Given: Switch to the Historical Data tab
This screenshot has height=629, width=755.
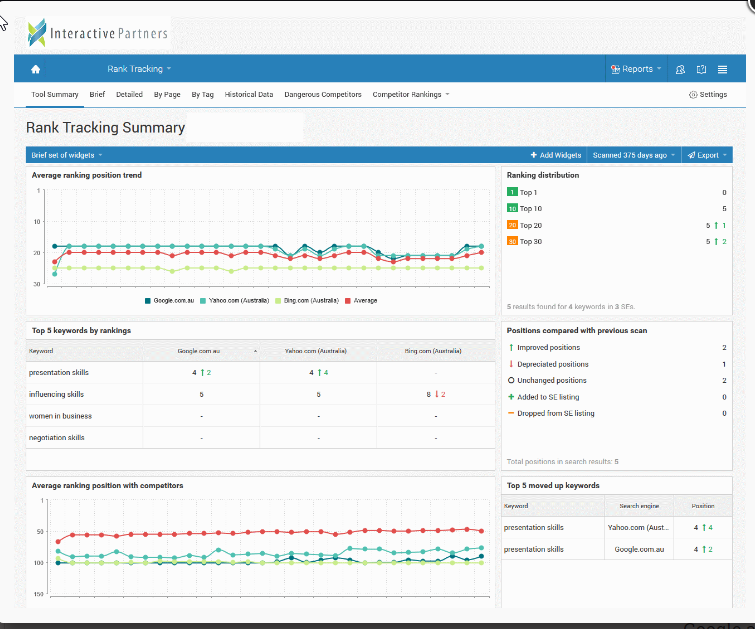Looking at the screenshot, I should pos(249,95).
